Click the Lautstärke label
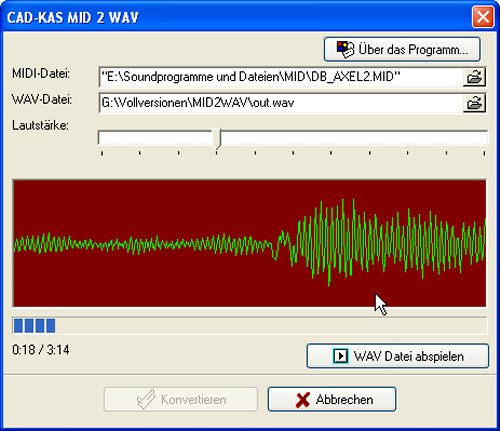This screenshot has height=431, width=500. (x=40, y=126)
